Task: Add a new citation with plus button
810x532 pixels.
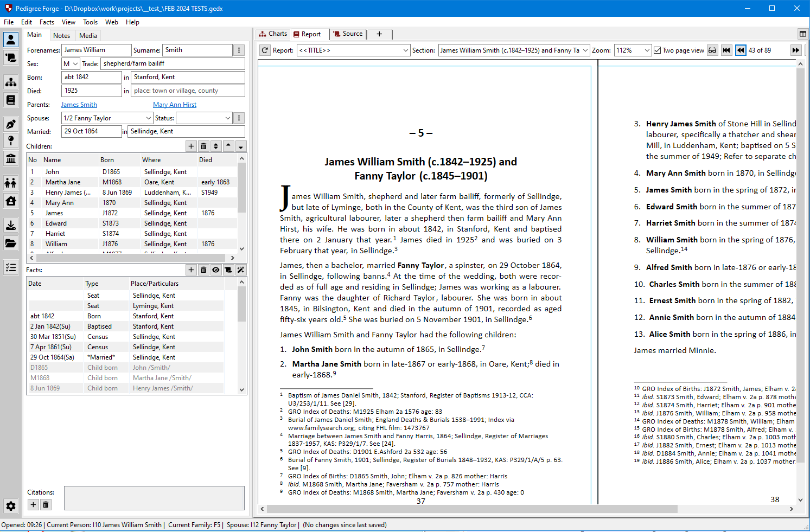Action: (33, 505)
